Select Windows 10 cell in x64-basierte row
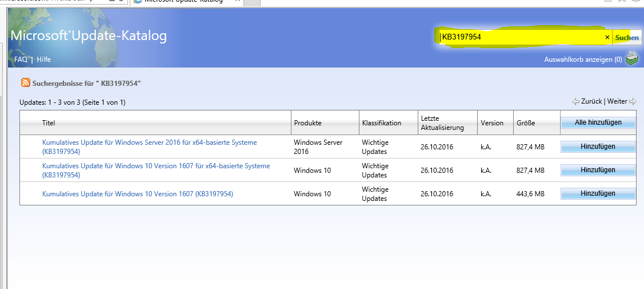Image resolution: width=644 pixels, height=289 pixels. (312, 170)
